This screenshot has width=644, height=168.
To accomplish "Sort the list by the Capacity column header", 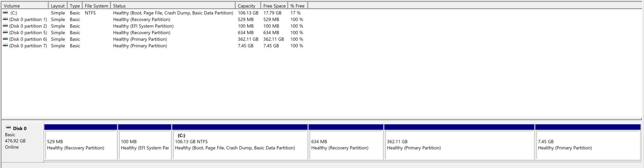I will [x=248, y=6].
